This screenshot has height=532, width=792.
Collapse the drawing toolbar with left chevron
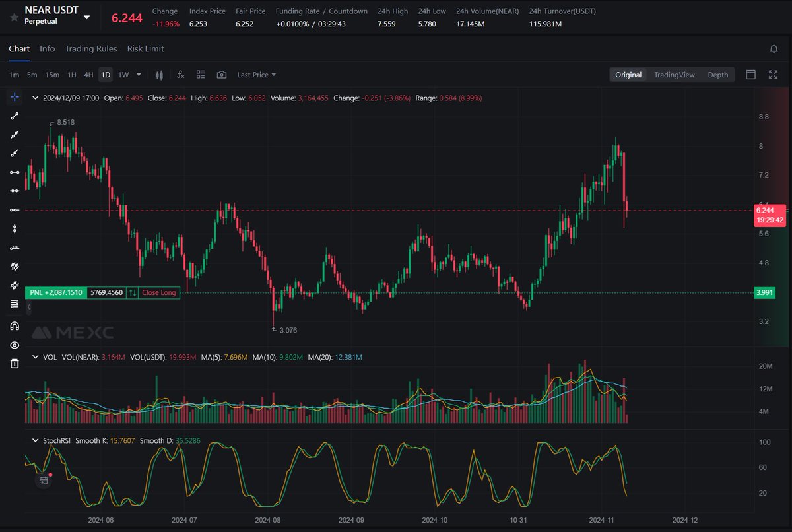point(28,307)
